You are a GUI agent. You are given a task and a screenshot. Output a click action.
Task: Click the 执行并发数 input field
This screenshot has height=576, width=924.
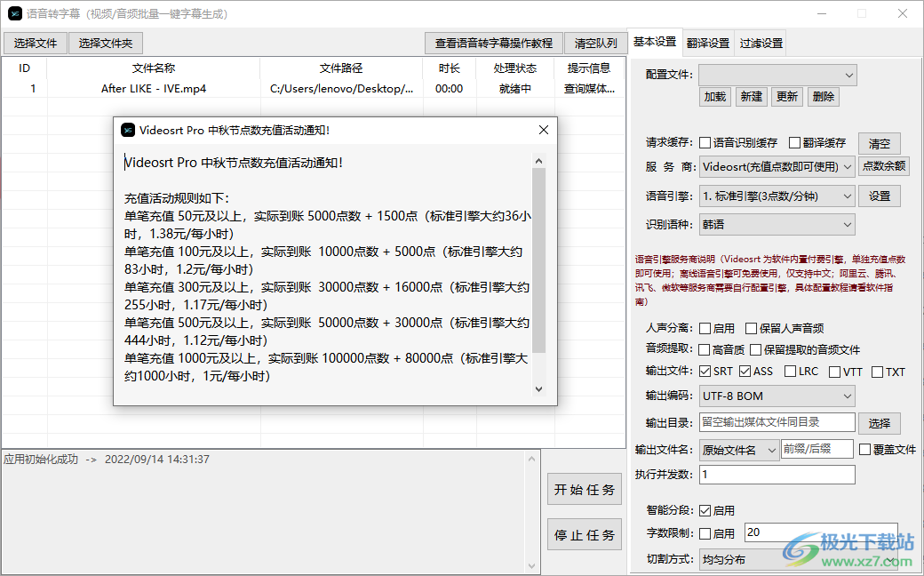[777, 475]
